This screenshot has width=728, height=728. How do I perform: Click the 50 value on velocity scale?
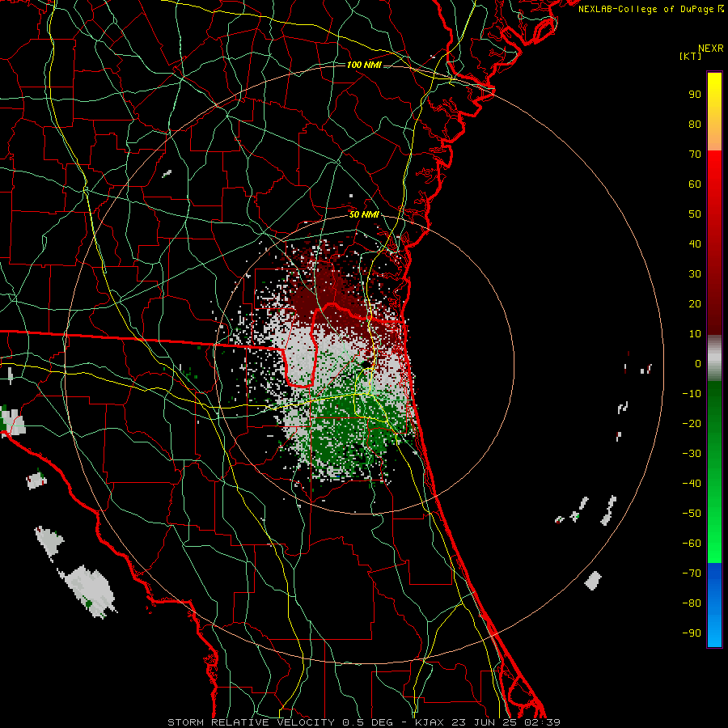pyautogui.click(x=695, y=214)
